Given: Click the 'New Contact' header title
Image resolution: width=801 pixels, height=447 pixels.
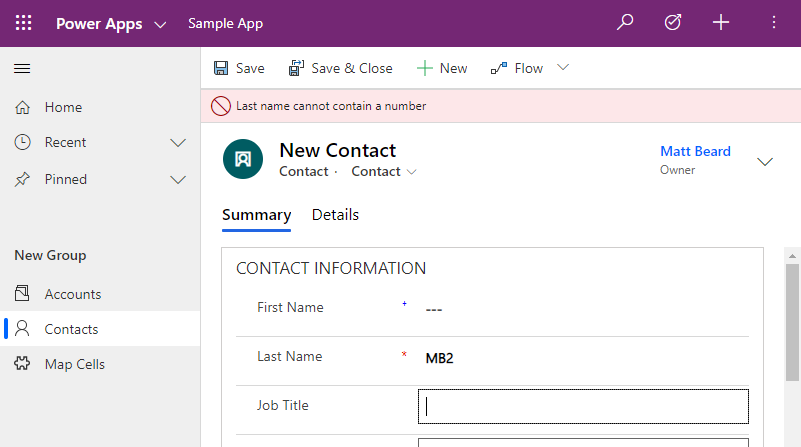Looking at the screenshot, I should tap(338, 150).
